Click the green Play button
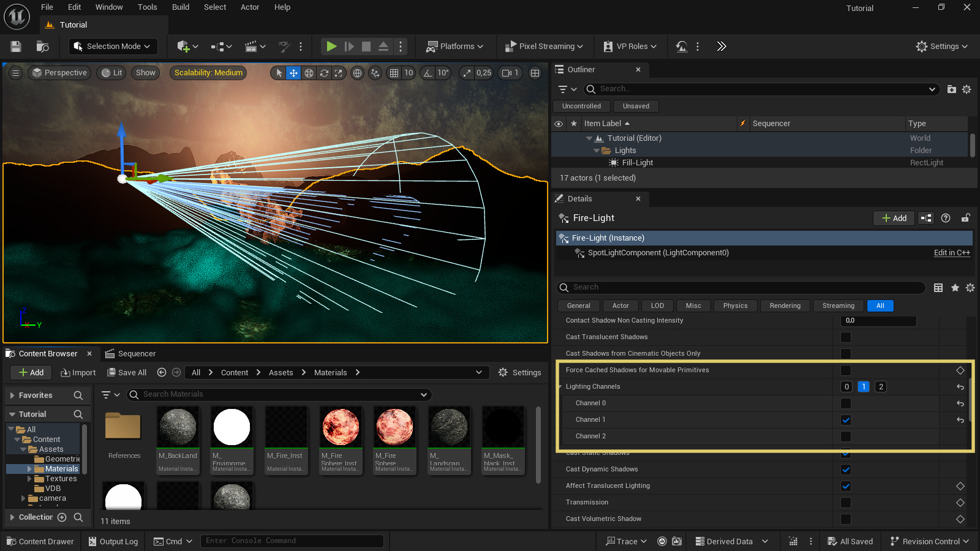 (x=331, y=47)
